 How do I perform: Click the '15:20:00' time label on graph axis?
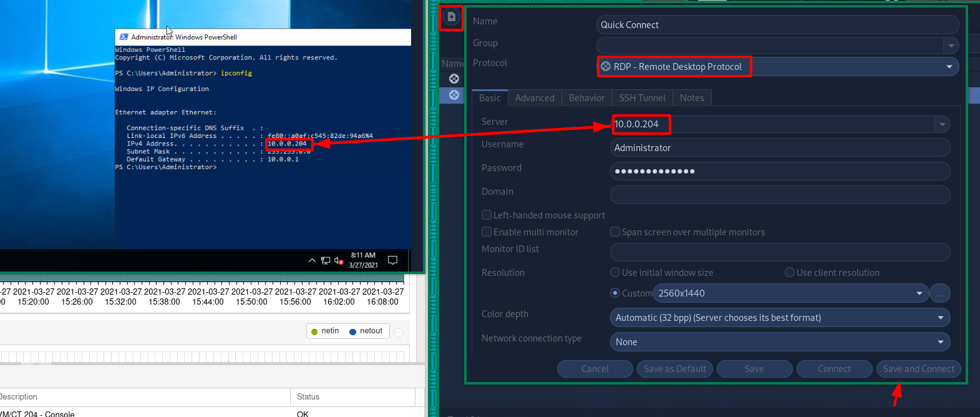pyautogui.click(x=33, y=302)
